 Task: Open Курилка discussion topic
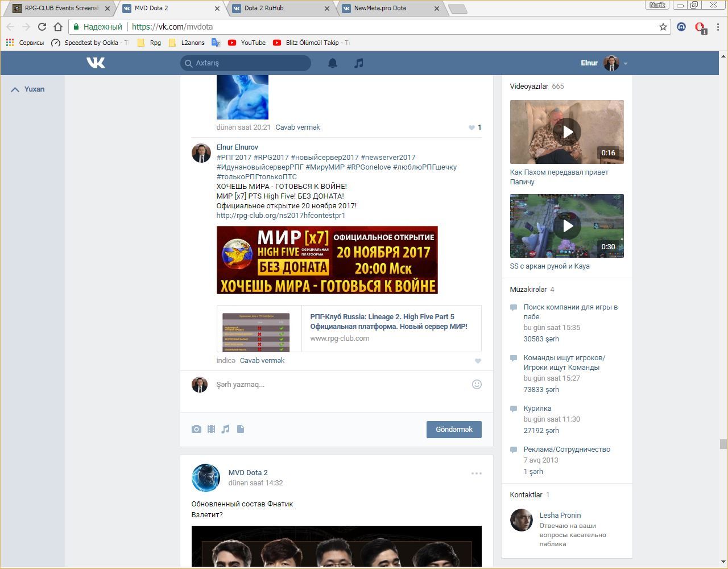tap(537, 409)
